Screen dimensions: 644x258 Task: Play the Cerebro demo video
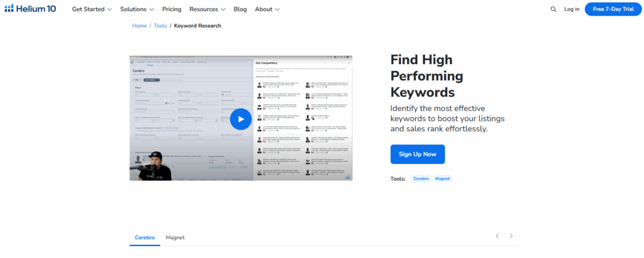(x=241, y=119)
